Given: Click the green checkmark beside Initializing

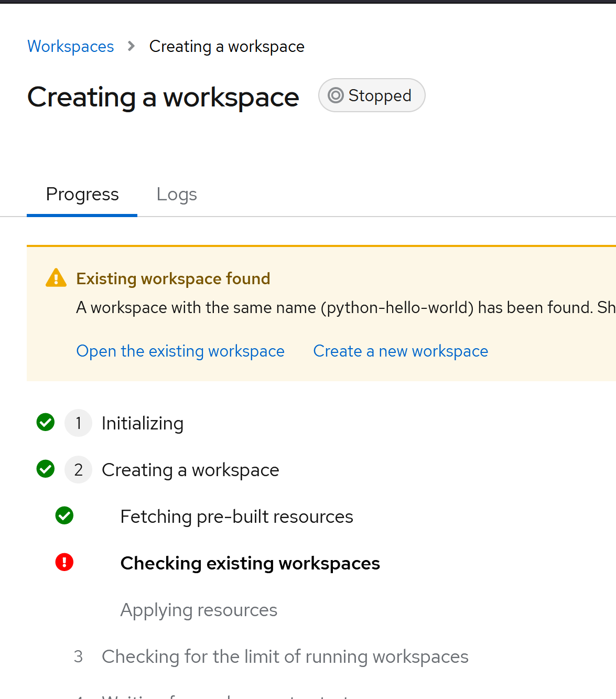Looking at the screenshot, I should pyautogui.click(x=46, y=422).
